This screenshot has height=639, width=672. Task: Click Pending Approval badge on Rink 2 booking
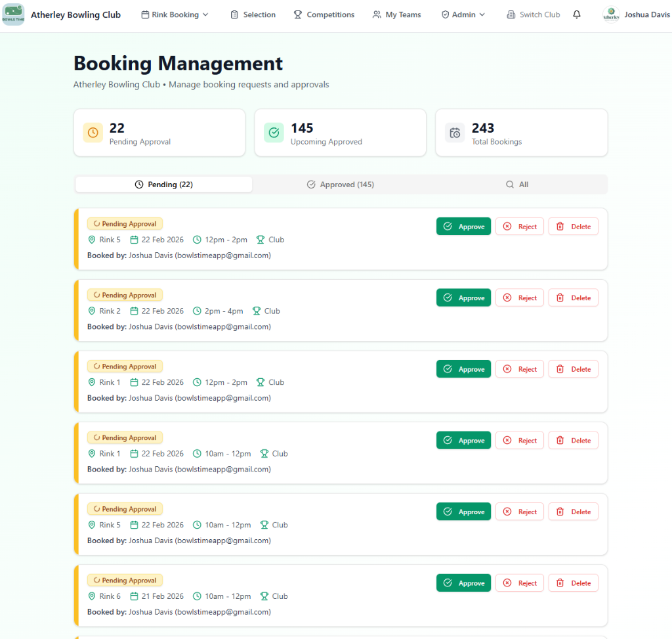pos(125,295)
